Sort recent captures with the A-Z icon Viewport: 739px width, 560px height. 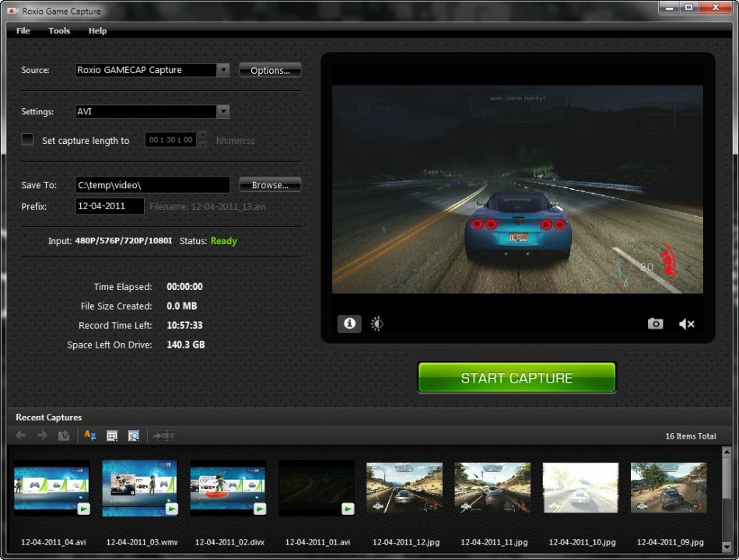click(90, 436)
